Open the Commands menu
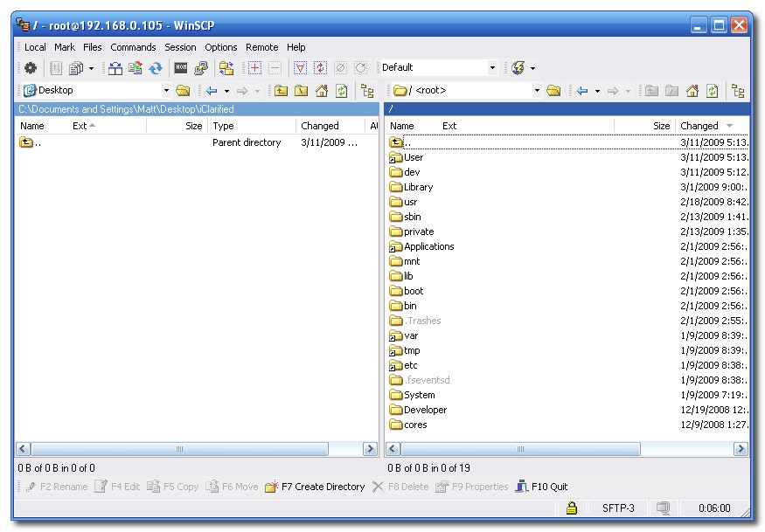 (133, 47)
